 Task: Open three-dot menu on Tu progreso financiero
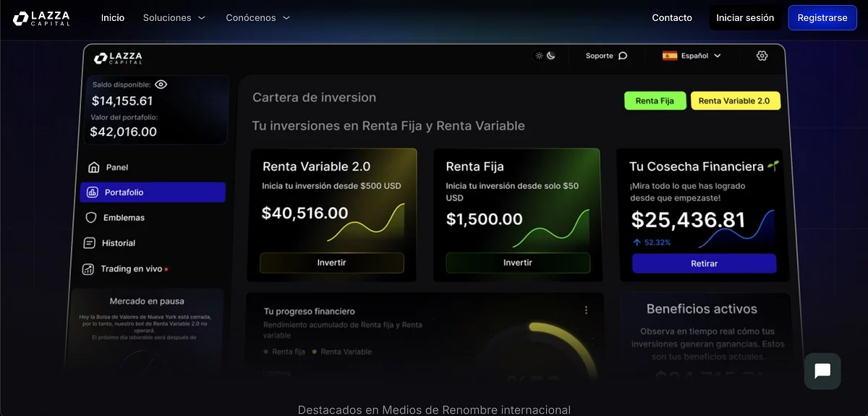click(586, 310)
